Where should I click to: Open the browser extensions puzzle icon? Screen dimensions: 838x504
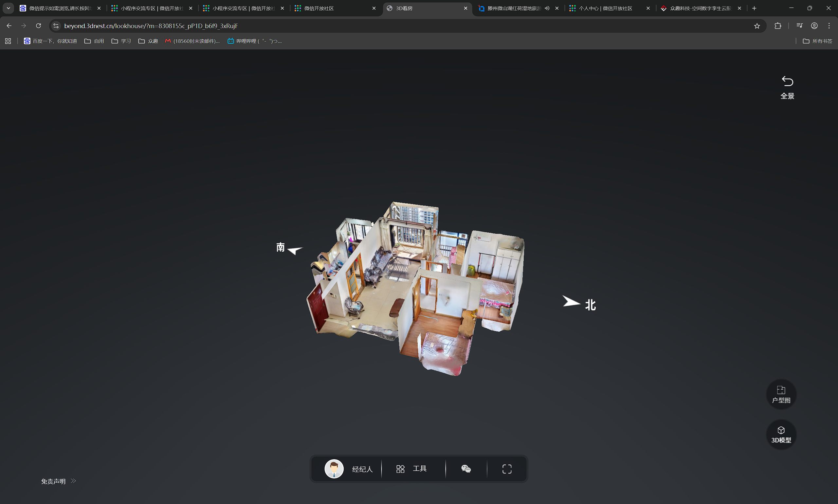click(x=777, y=26)
